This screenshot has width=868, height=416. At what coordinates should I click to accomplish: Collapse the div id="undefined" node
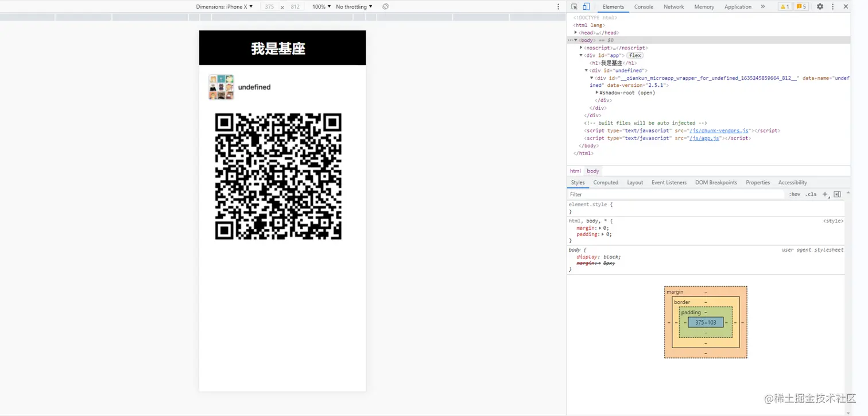586,70
